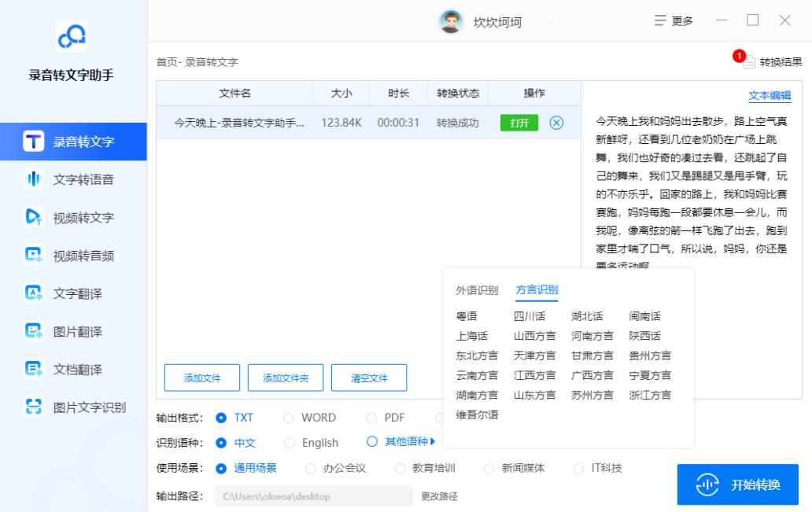This screenshot has width=812, height=512.
Task: Switch to the 外语识别 tab
Action: 477,290
